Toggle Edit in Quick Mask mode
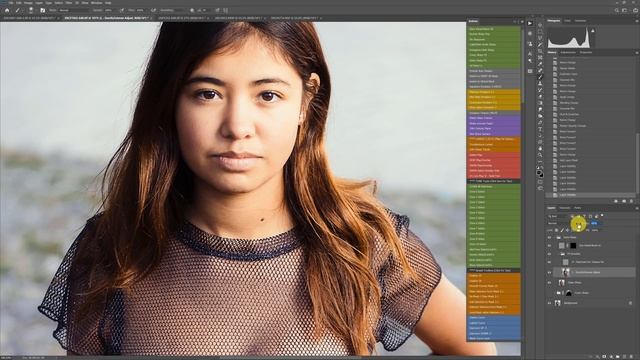640x360 pixels. (x=540, y=182)
